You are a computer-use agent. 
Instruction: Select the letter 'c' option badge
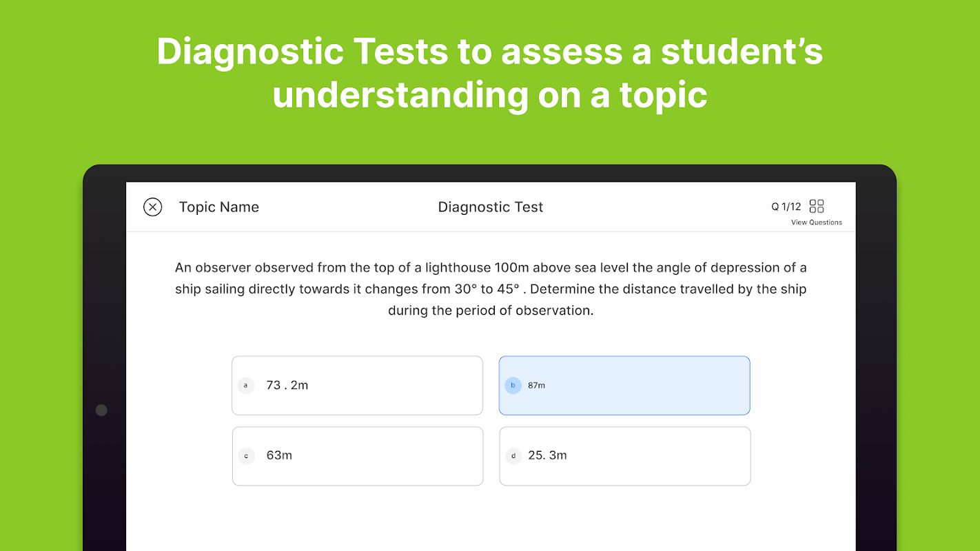pos(246,456)
